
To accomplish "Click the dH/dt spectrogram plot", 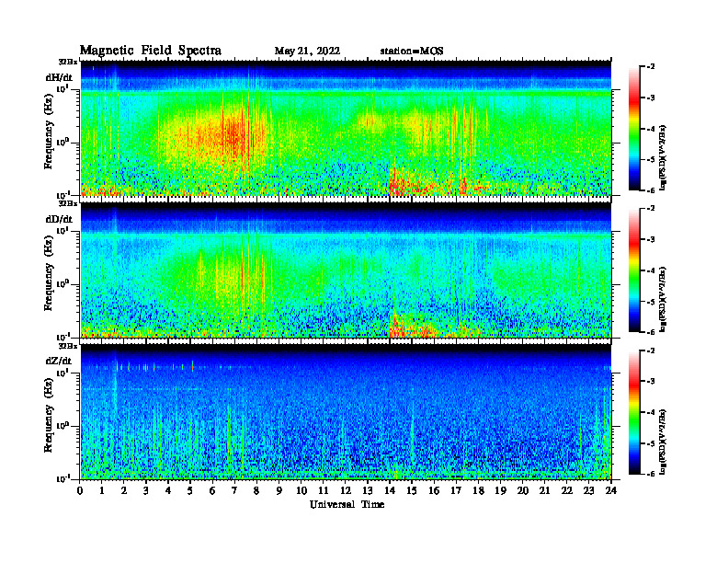I will [346, 128].
